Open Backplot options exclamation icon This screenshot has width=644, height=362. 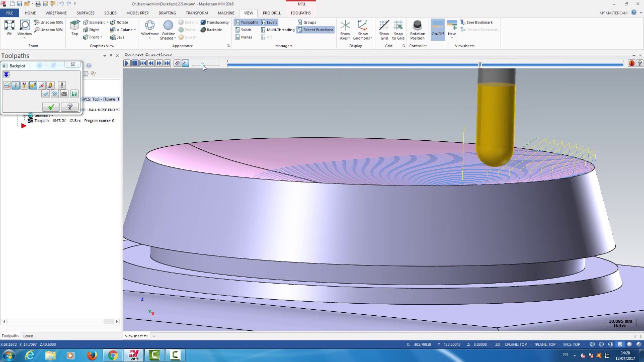pos(62,86)
